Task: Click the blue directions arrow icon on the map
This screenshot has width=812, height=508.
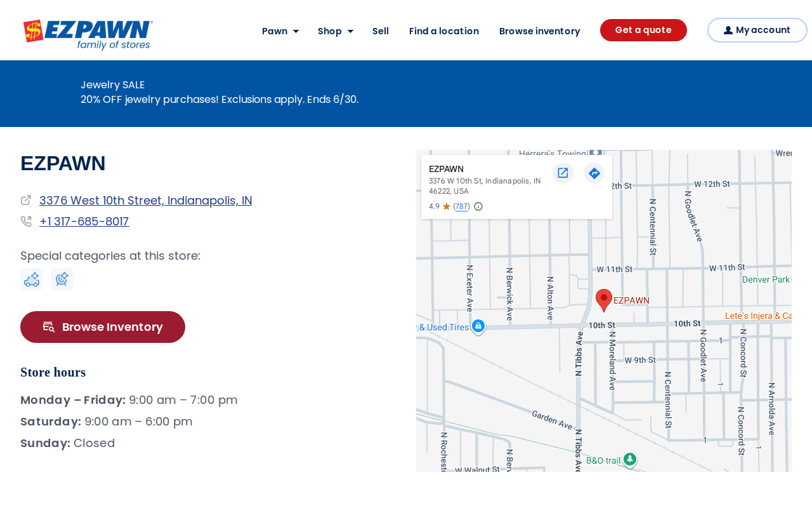Action: pos(594,173)
